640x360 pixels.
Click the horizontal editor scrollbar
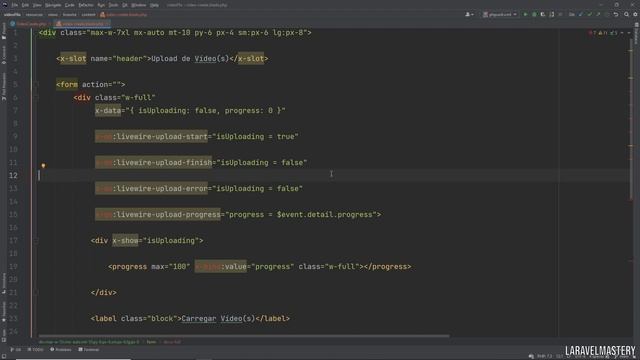[243, 336]
